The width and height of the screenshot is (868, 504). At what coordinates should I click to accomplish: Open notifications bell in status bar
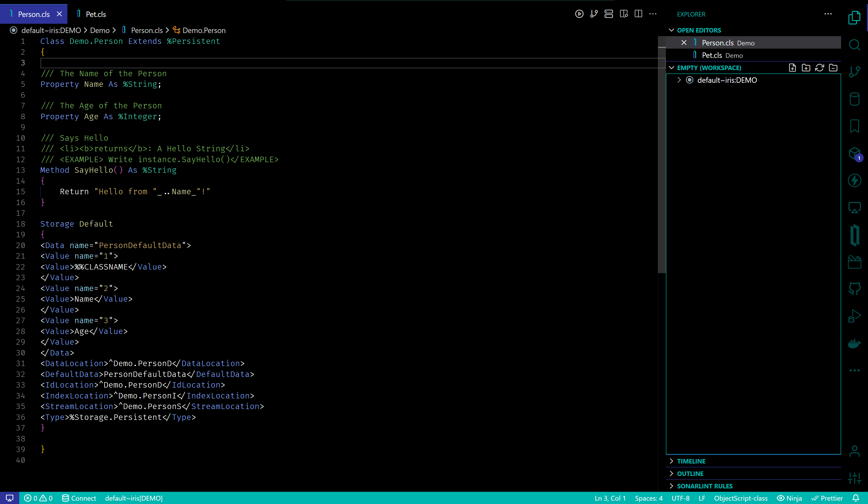click(856, 498)
